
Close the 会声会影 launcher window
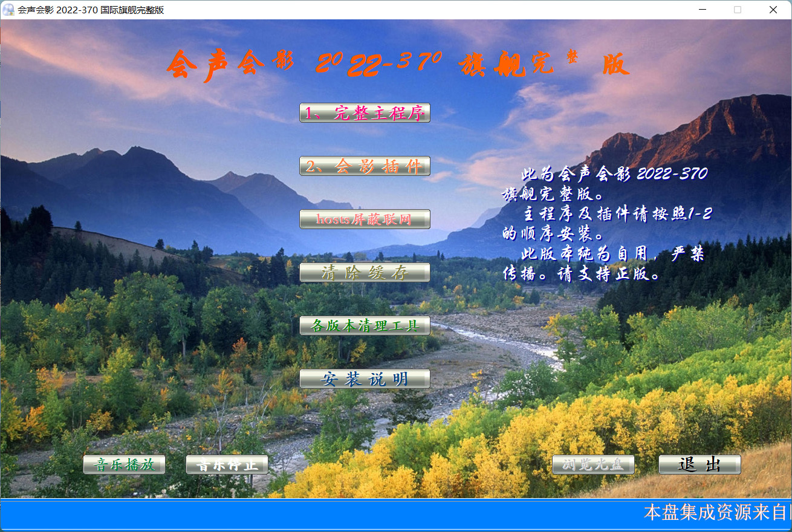coord(773,10)
